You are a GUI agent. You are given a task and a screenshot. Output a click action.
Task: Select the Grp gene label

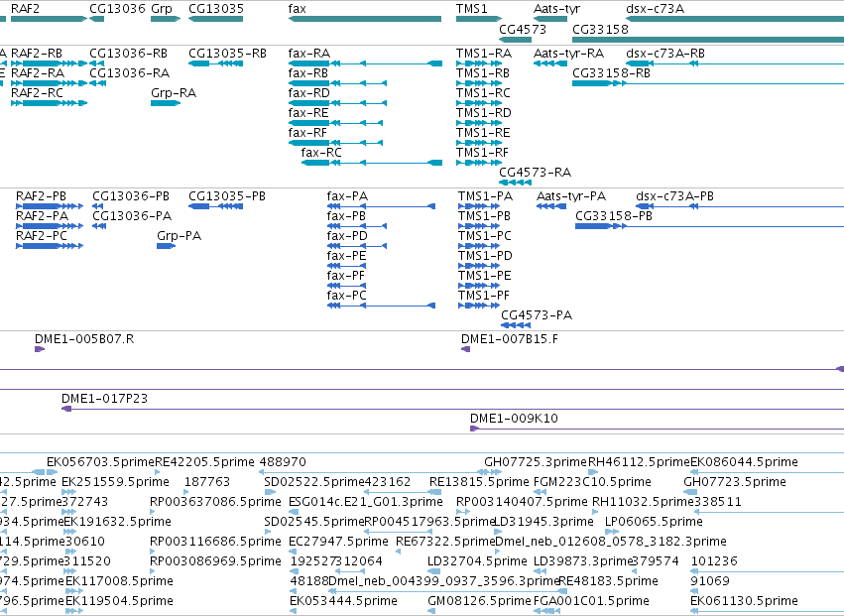tap(162, 9)
